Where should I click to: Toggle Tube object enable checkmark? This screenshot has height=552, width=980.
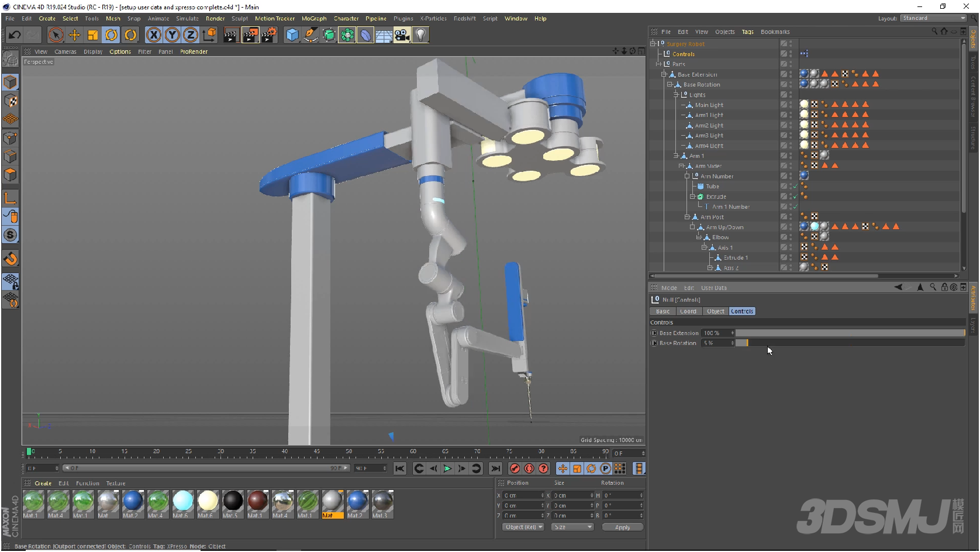795,187
